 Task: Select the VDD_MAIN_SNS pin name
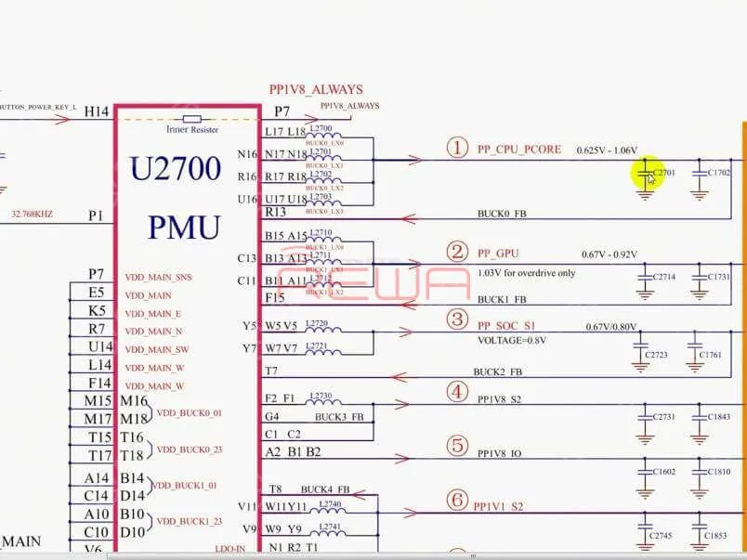158,277
